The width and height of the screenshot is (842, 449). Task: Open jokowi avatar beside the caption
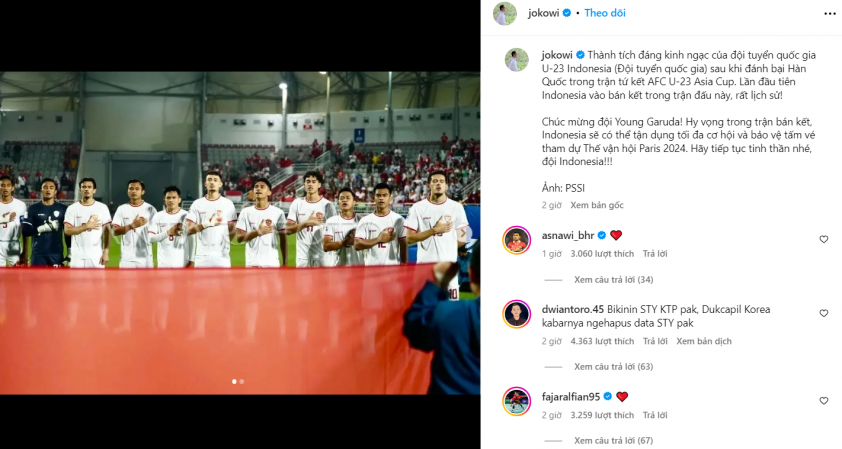coord(517,59)
